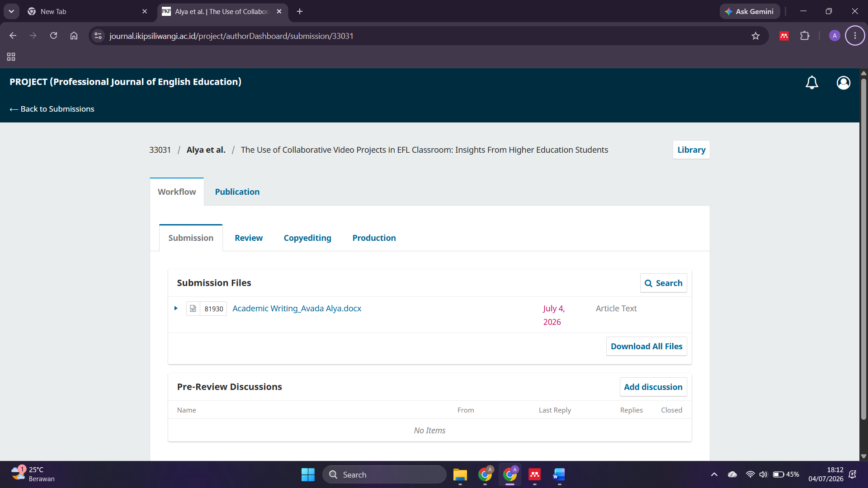Open the red Mendeley extension icon
This screenshot has height=488, width=868.
(784, 36)
